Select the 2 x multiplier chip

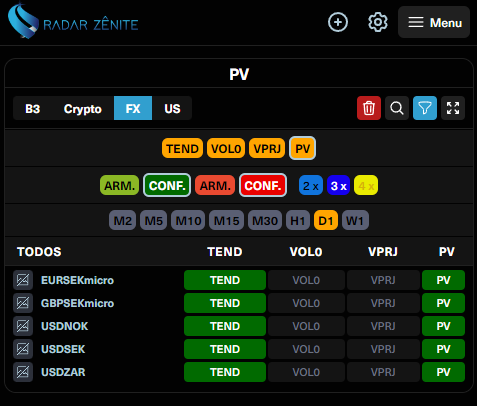click(x=311, y=185)
